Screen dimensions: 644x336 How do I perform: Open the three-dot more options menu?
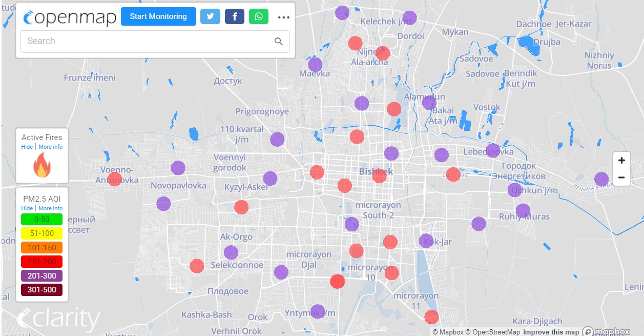point(283,17)
